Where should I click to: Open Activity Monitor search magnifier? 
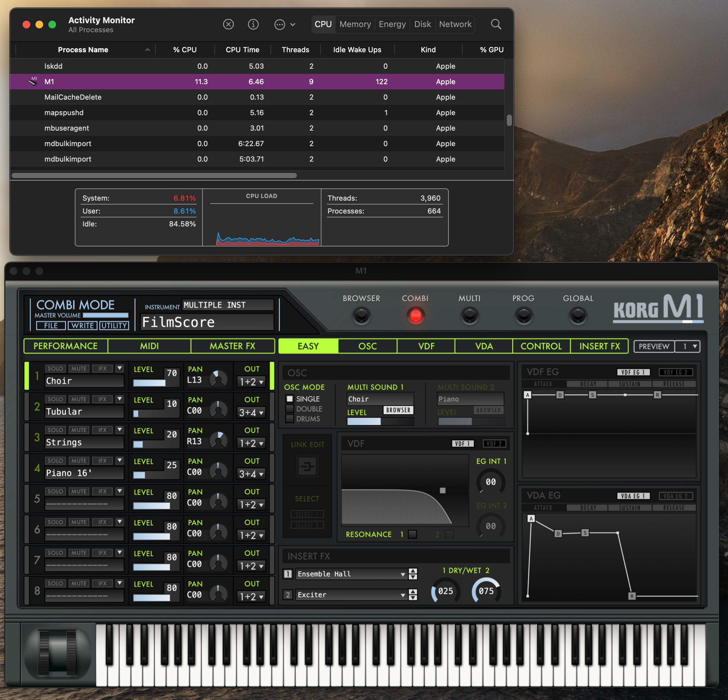(496, 25)
